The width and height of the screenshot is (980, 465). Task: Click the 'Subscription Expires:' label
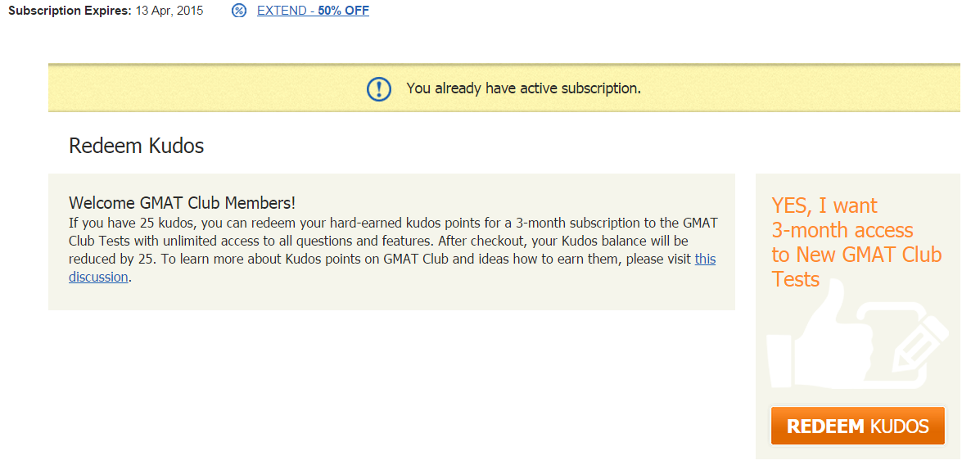click(70, 11)
